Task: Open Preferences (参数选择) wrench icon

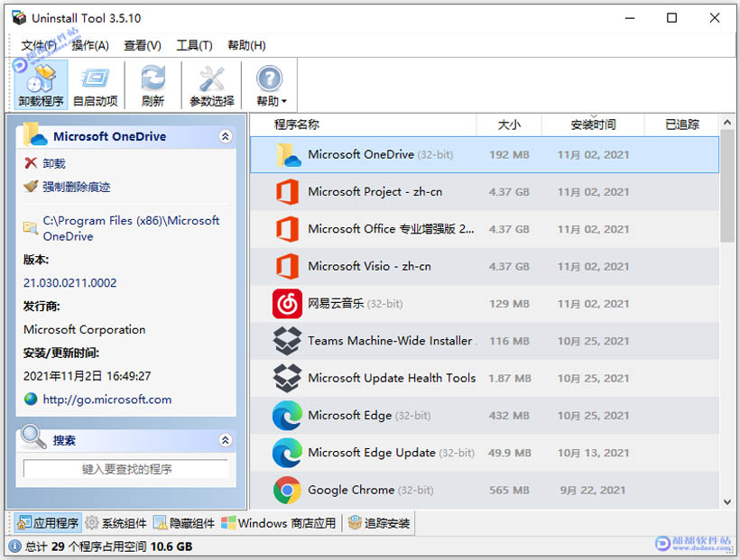Action: pos(211,78)
